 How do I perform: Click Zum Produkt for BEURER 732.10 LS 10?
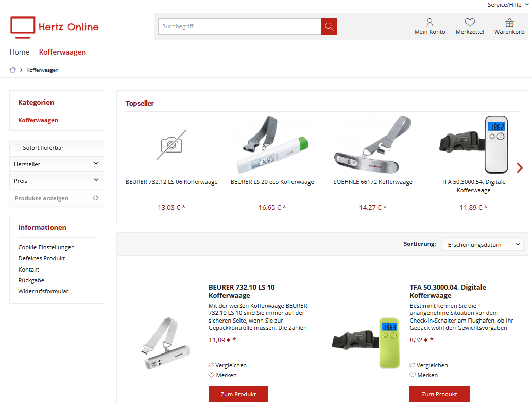[x=238, y=394]
